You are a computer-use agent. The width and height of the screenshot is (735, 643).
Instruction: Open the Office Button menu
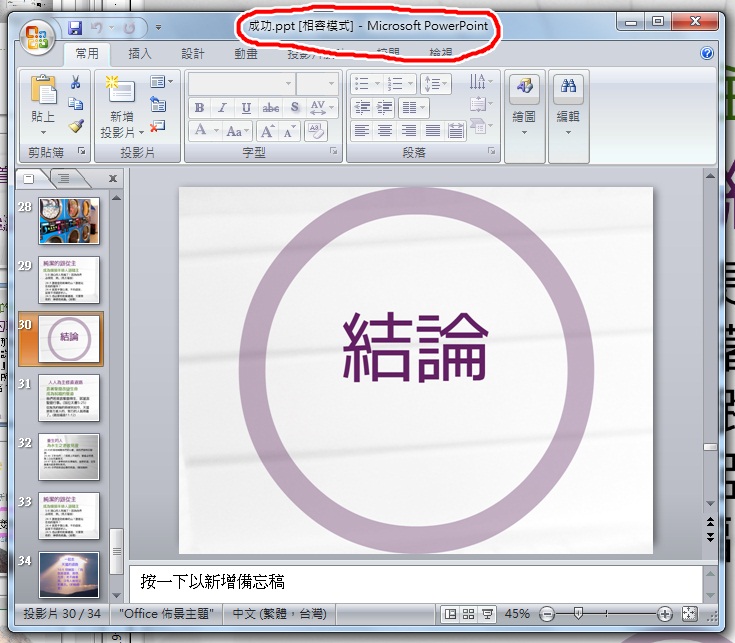pos(38,38)
